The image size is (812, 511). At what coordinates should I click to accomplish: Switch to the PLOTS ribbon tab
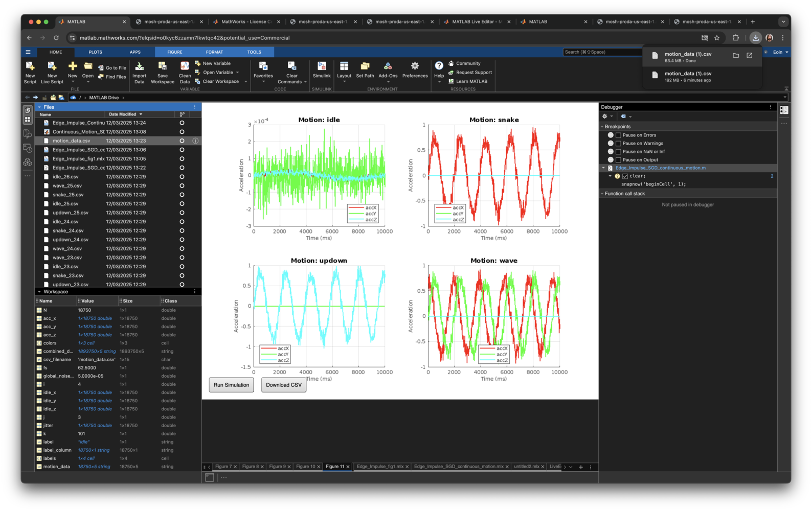coord(95,52)
